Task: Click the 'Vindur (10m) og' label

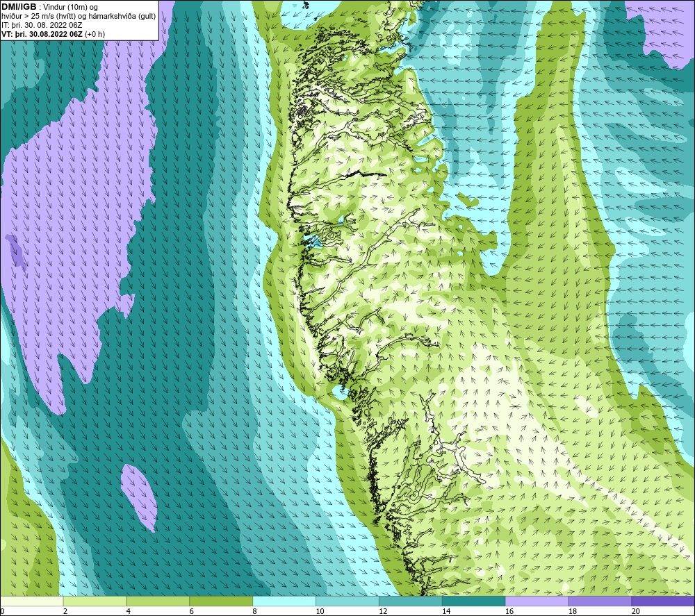Action: coord(70,8)
